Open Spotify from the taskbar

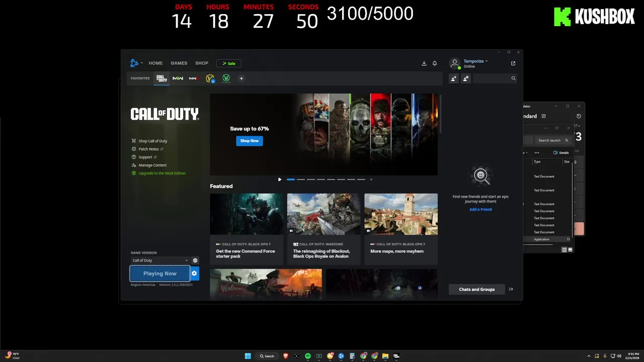pos(308,356)
